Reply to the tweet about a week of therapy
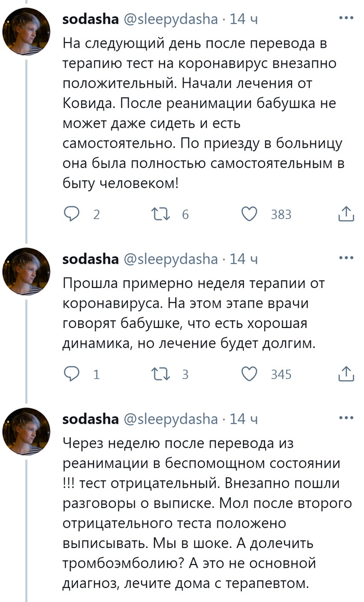This screenshot has width=364, height=602. [72, 374]
